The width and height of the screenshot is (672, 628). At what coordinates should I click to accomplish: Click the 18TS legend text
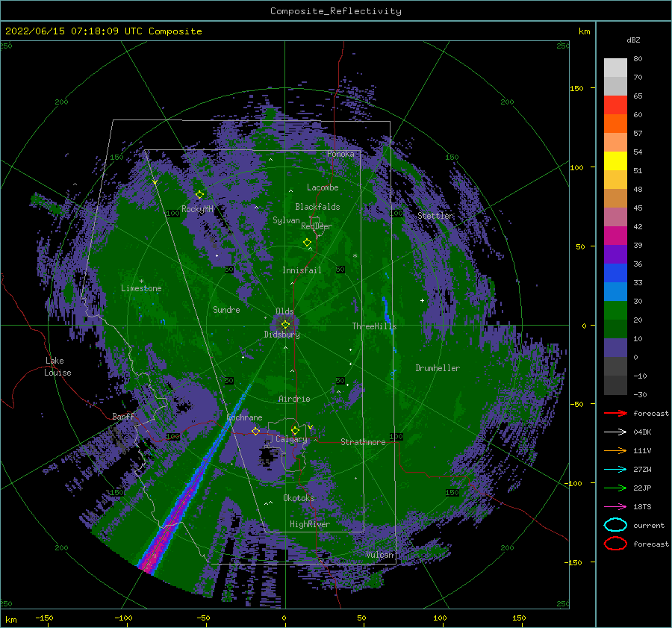click(x=642, y=507)
